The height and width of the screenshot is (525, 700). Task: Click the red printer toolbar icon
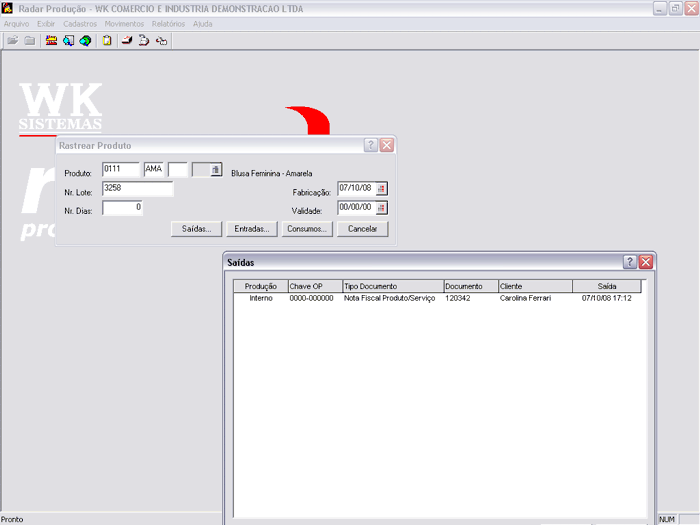coord(127,41)
